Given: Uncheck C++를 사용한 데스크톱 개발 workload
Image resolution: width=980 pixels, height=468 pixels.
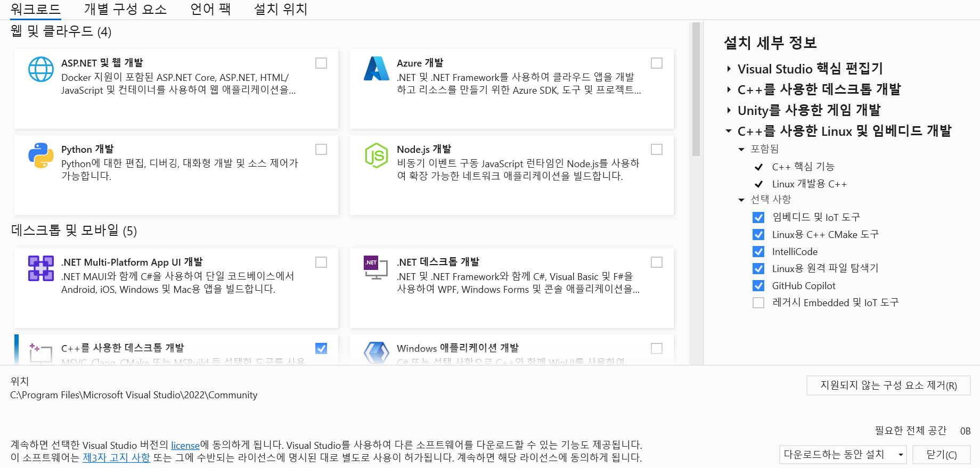Looking at the screenshot, I should pyautogui.click(x=321, y=348).
